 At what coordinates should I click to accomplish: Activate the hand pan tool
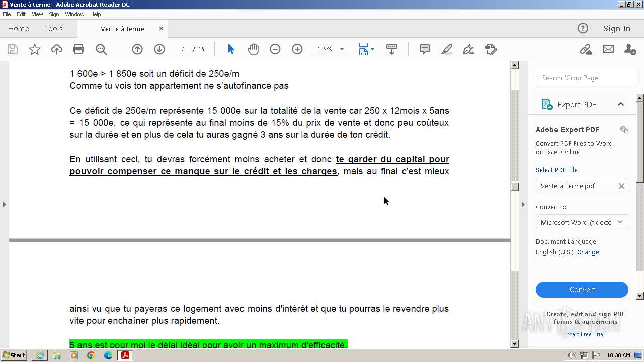point(253,49)
